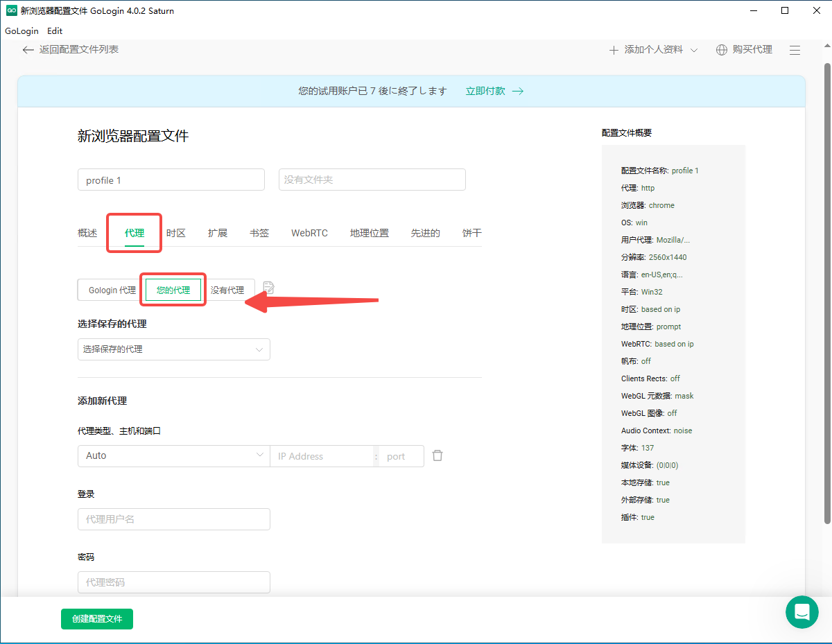The image size is (832, 644).
Task: Open the hamburger menu at top right
Action: pyautogui.click(x=795, y=50)
